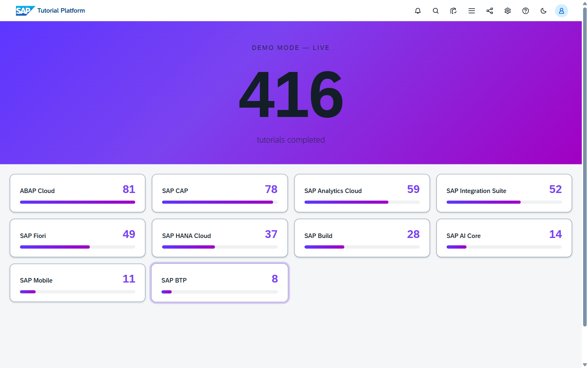Click the SAP Analytics Cloud count 59
Viewport: 588px width, 368px height.
pos(413,189)
